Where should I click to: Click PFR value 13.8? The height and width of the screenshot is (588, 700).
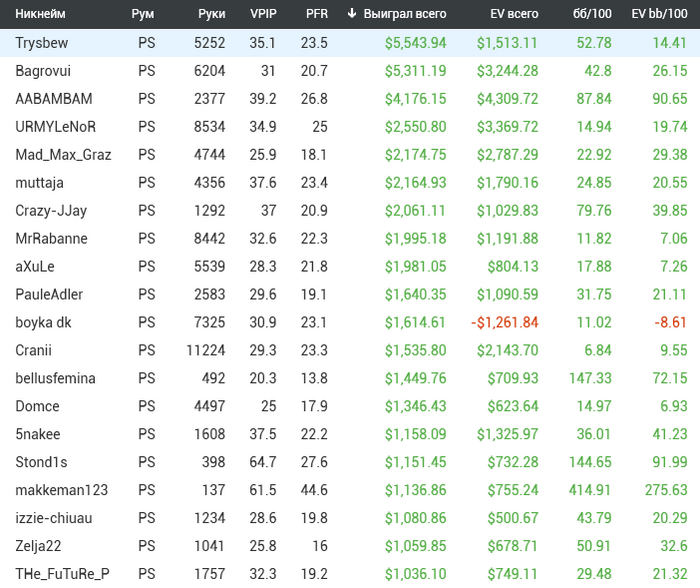click(314, 379)
